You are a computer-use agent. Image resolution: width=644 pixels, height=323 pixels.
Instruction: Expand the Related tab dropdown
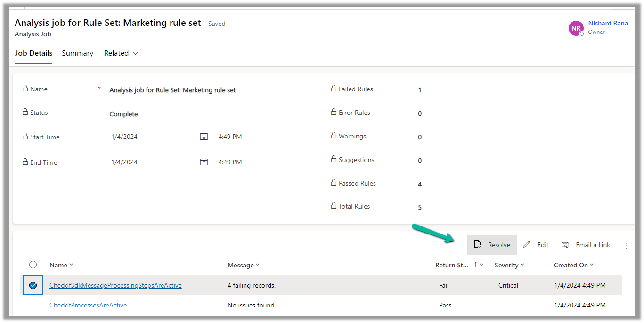pos(136,53)
